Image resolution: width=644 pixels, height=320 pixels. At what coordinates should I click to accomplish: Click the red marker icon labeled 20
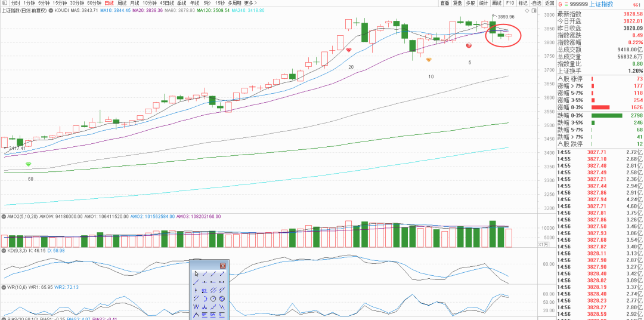click(348, 50)
